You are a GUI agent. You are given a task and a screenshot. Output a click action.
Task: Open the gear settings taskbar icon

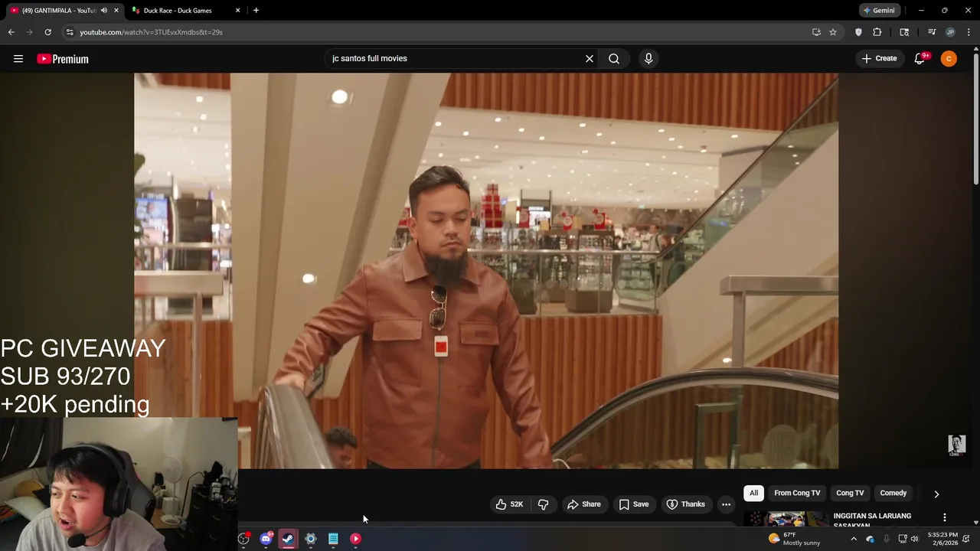point(311,539)
